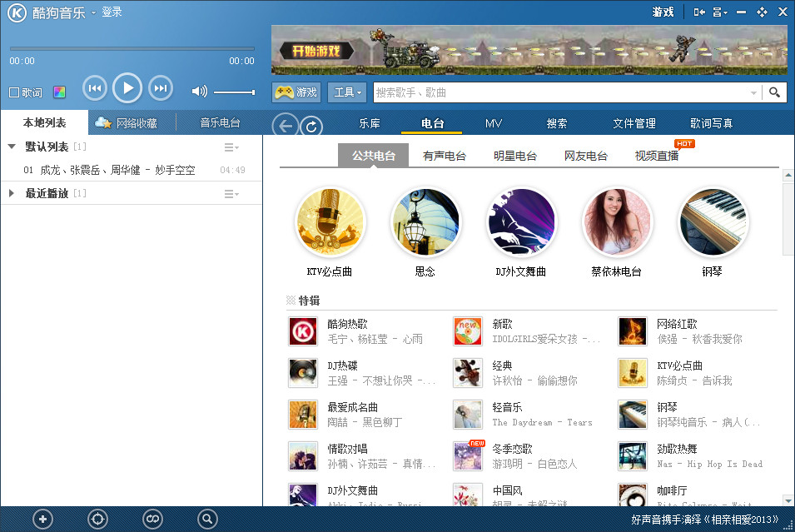Open the search history dropdown arrow
This screenshot has width=795, height=532.
(x=753, y=92)
